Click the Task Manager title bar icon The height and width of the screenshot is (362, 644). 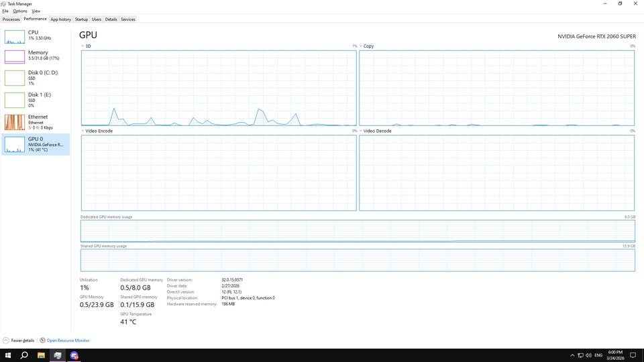4,4
